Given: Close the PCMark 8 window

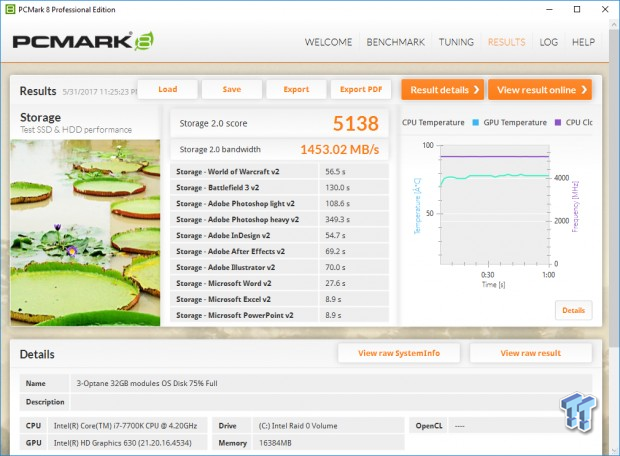Looking at the screenshot, I should click(605, 9).
